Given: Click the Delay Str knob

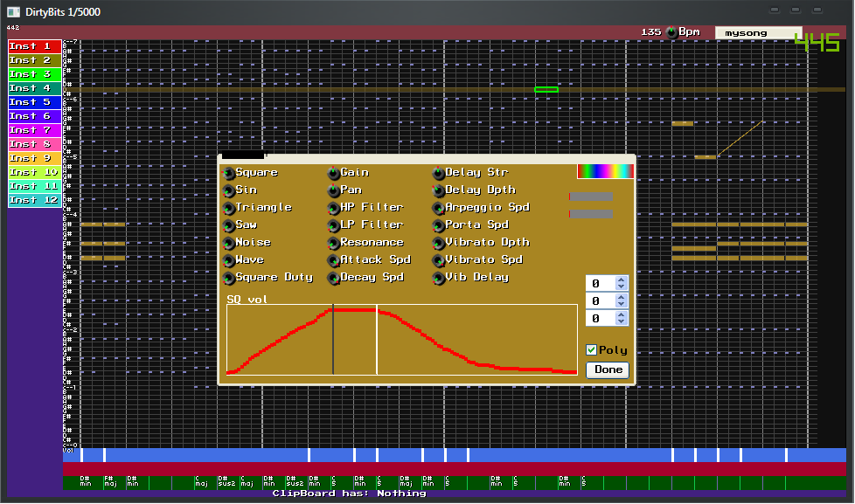Looking at the screenshot, I should pos(438,173).
